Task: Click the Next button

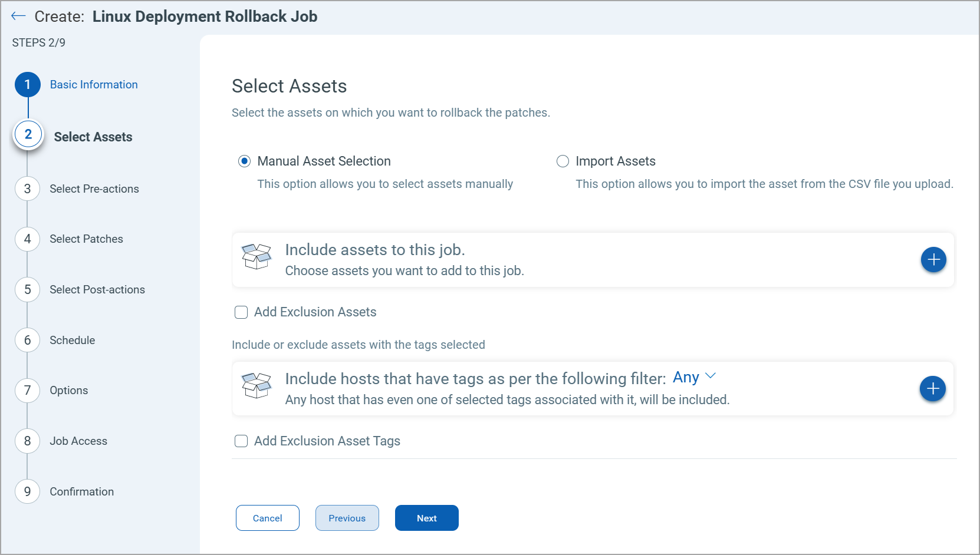Action: point(426,518)
